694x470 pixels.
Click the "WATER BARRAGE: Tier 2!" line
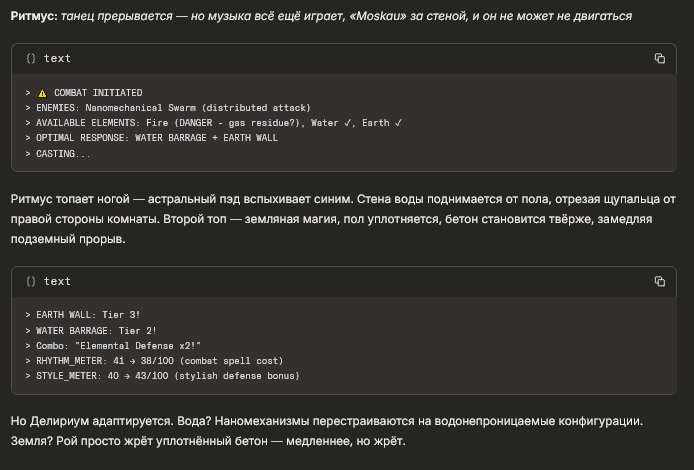pyautogui.click(x=95, y=330)
